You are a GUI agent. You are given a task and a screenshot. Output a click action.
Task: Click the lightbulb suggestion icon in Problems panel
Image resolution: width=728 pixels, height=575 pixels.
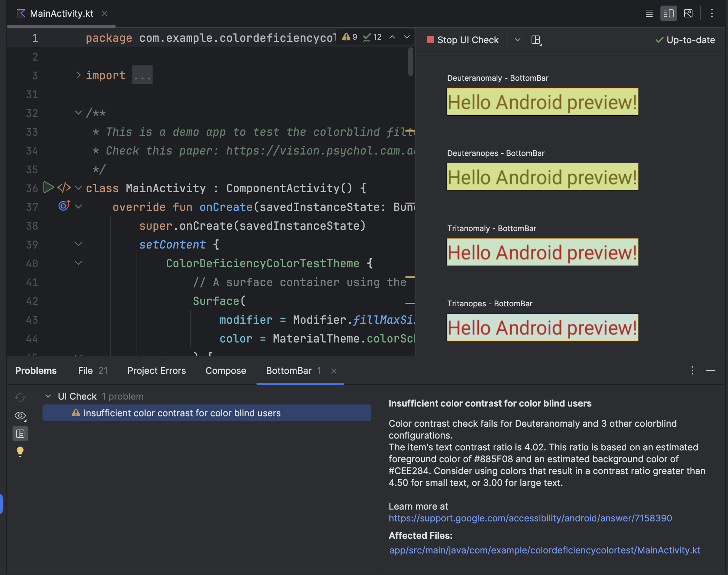[x=20, y=452]
